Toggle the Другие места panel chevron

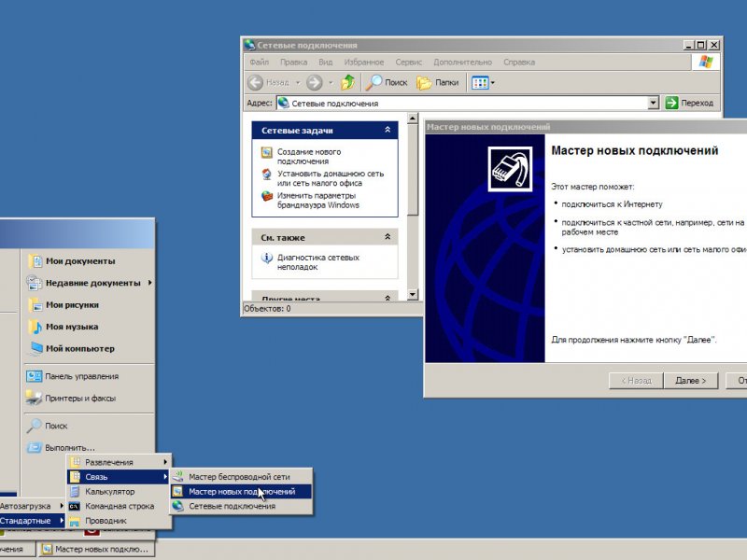click(x=388, y=298)
